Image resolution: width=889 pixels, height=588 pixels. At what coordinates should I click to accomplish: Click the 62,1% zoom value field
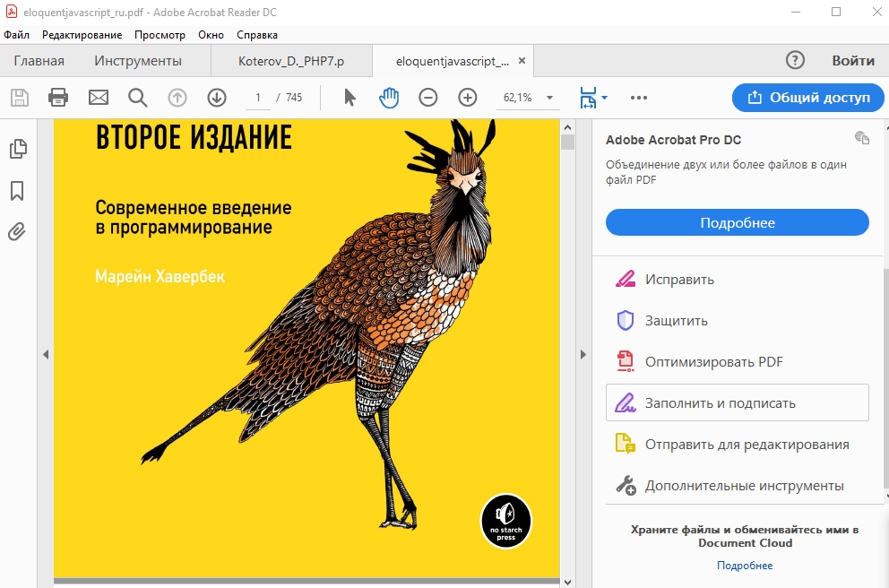(517, 98)
